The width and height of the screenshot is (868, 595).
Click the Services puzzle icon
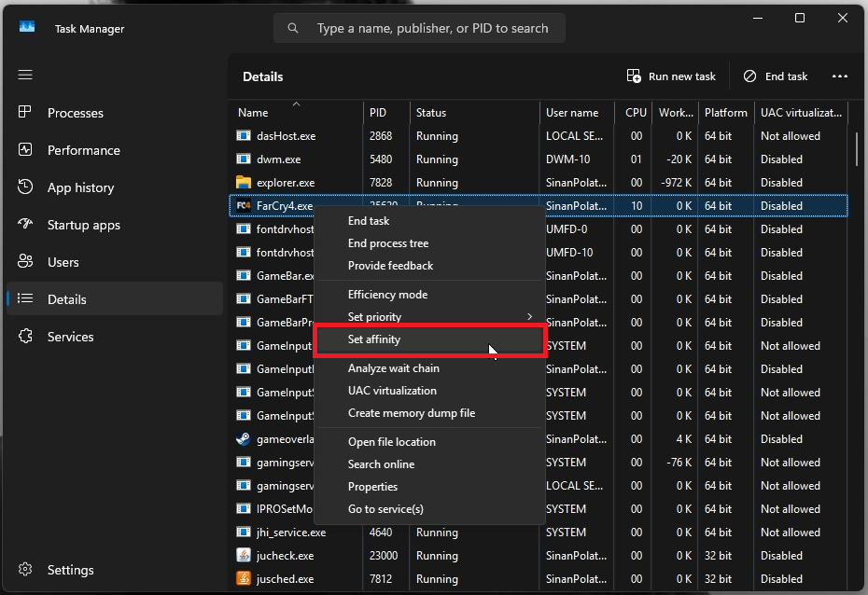tap(25, 337)
